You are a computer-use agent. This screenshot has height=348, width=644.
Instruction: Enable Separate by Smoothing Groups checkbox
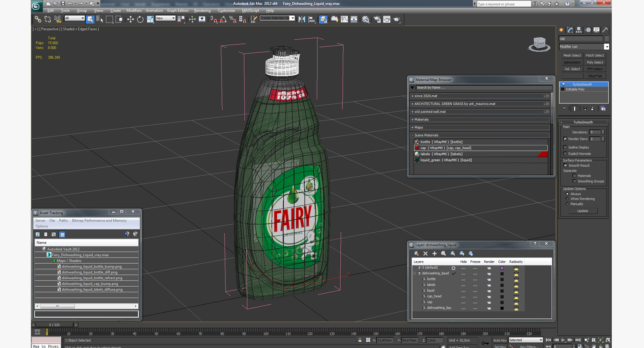pyautogui.click(x=574, y=181)
